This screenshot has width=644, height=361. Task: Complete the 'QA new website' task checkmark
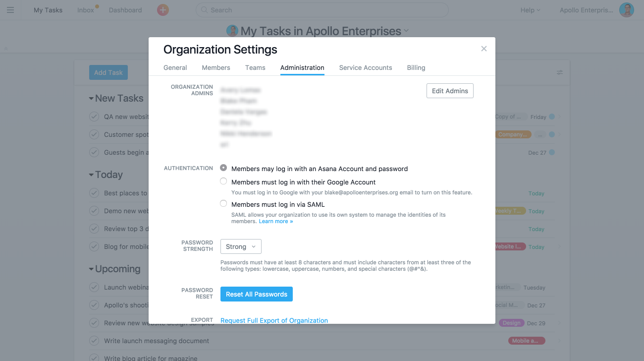tap(94, 117)
